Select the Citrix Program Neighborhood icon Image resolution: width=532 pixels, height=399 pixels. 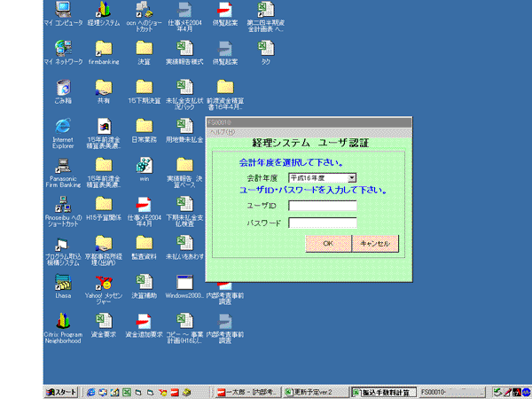point(63,322)
